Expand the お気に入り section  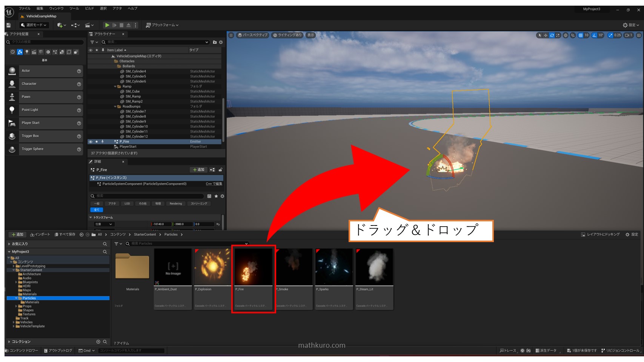[x=9, y=244]
